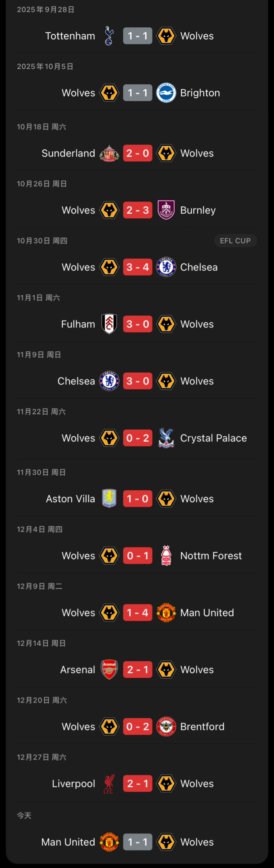Open the Sunderland 2-0 Wolves score
The width and height of the screenshot is (274, 868).
[x=138, y=153]
